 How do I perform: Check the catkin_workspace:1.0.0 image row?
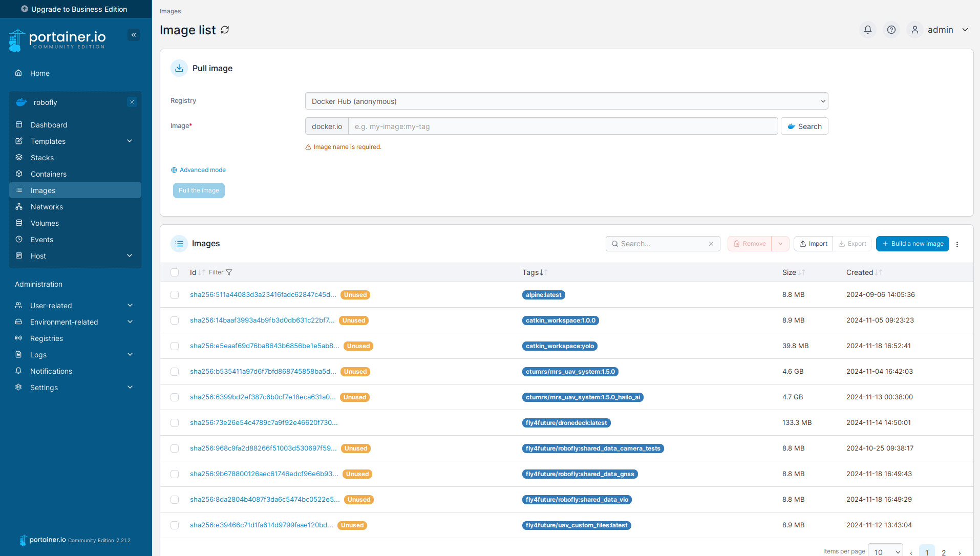point(175,320)
